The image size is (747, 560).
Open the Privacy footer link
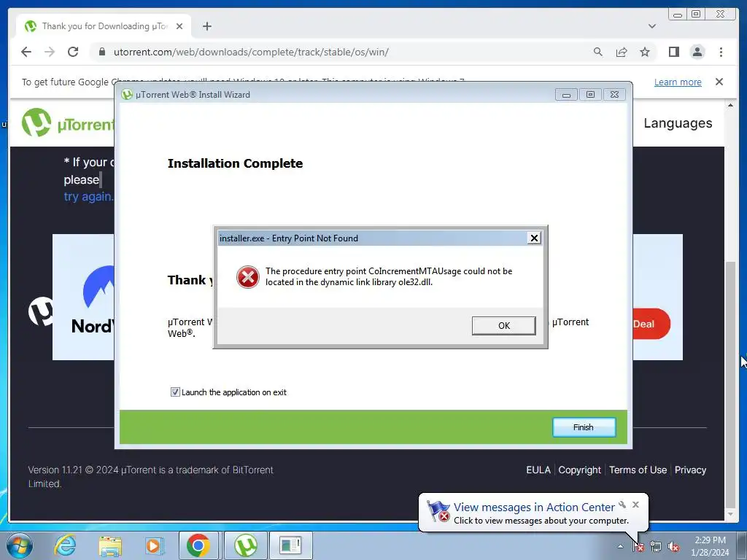click(x=690, y=470)
